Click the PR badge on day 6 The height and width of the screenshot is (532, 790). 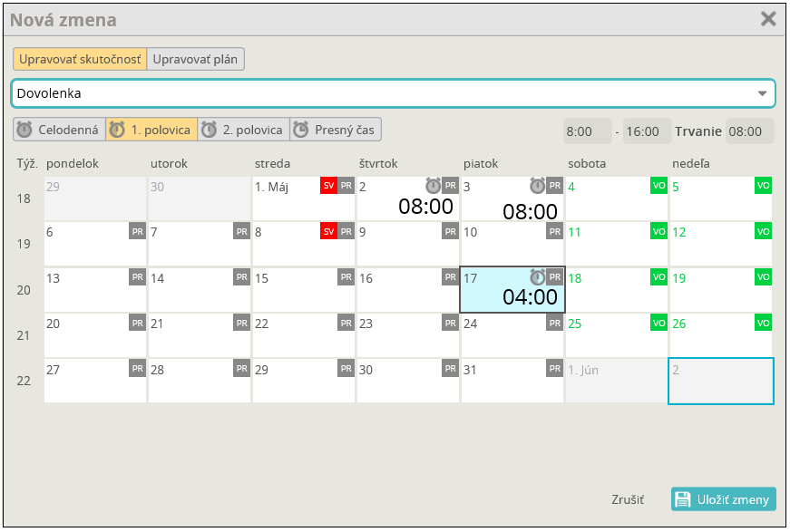[138, 231]
